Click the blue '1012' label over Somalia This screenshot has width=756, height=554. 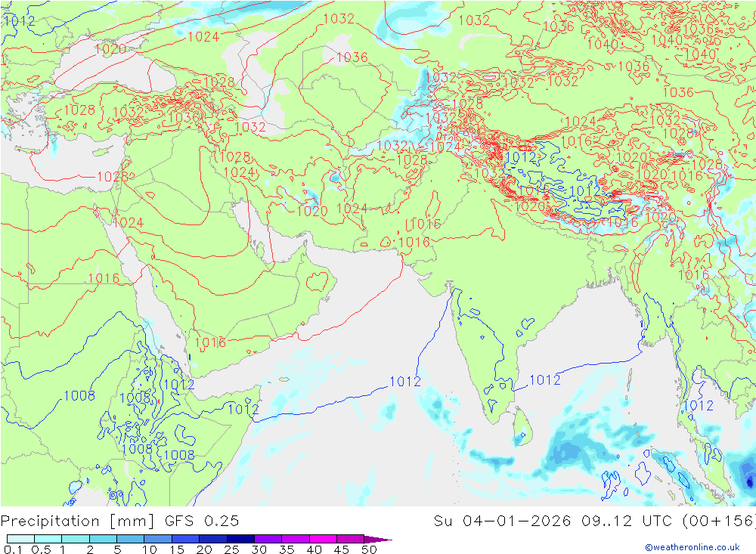coord(243,410)
